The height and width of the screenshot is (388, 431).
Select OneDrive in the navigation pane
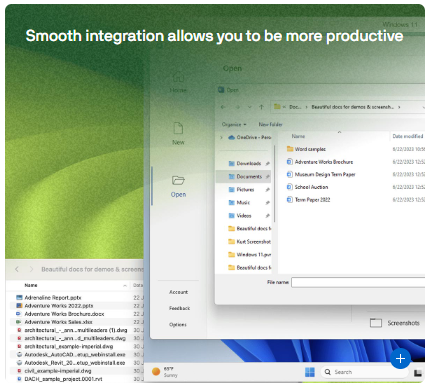250,137
